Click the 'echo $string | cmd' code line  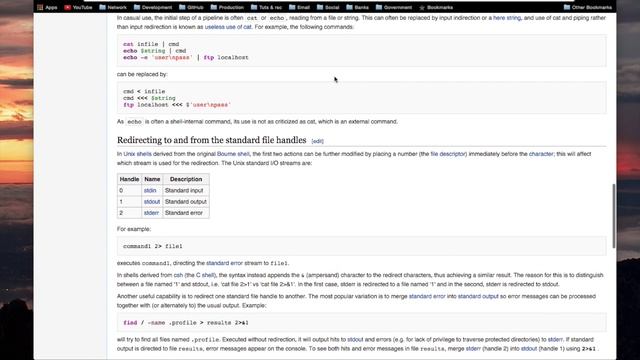tap(155, 51)
